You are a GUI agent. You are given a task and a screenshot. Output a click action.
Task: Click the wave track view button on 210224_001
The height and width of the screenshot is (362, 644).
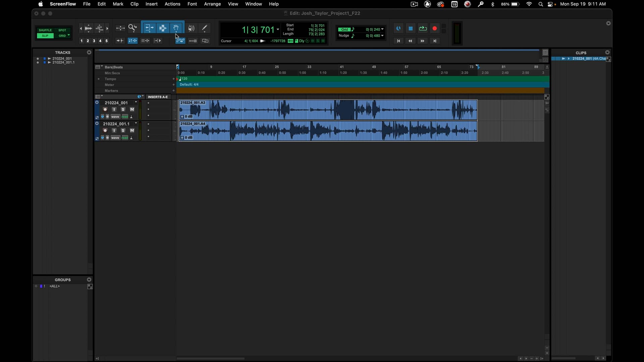click(x=115, y=117)
